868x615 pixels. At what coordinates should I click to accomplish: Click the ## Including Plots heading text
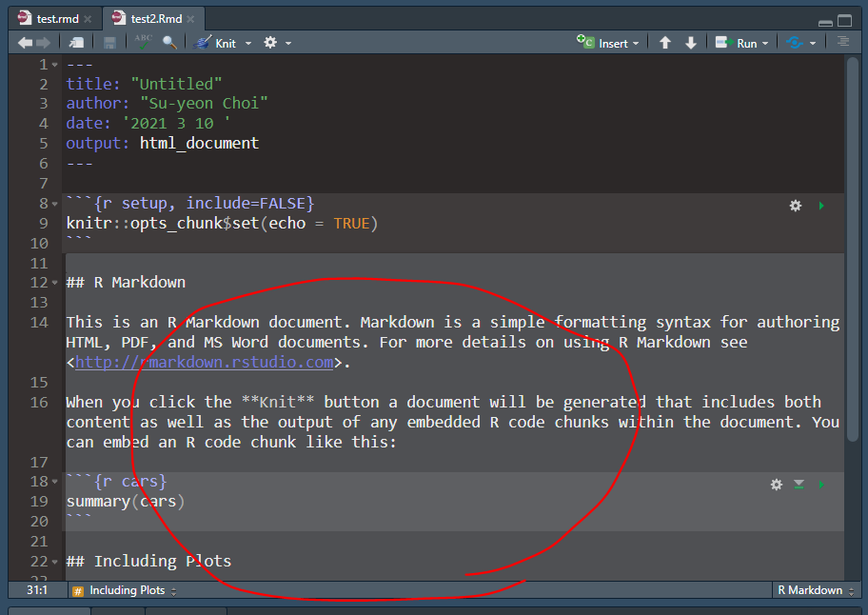tap(148, 562)
